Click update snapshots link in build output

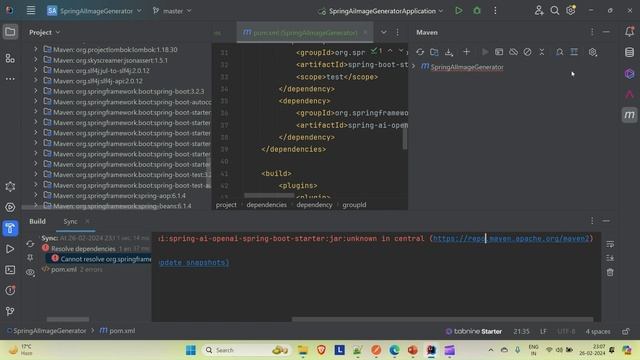pyautogui.click(x=194, y=262)
